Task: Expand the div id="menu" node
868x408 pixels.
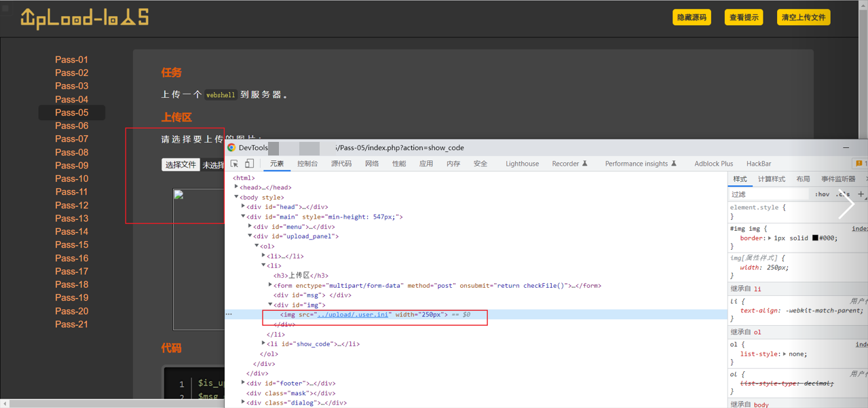Action: point(250,227)
